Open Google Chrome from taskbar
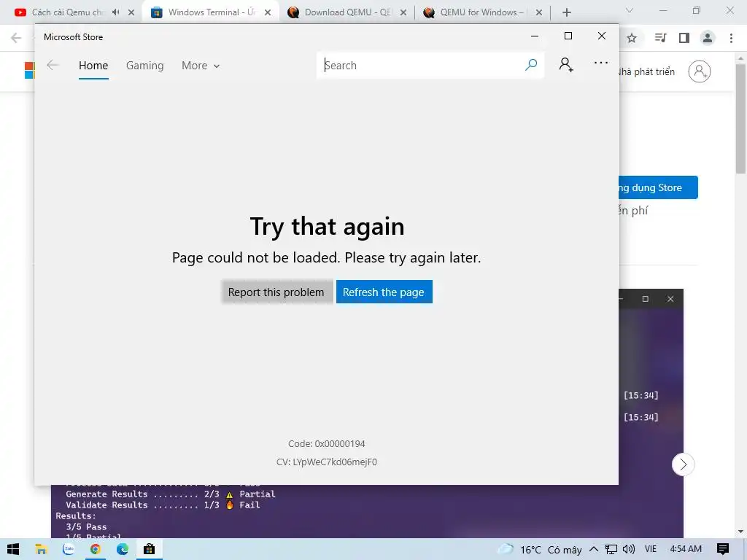Image resolution: width=747 pixels, height=560 pixels. 96,550
